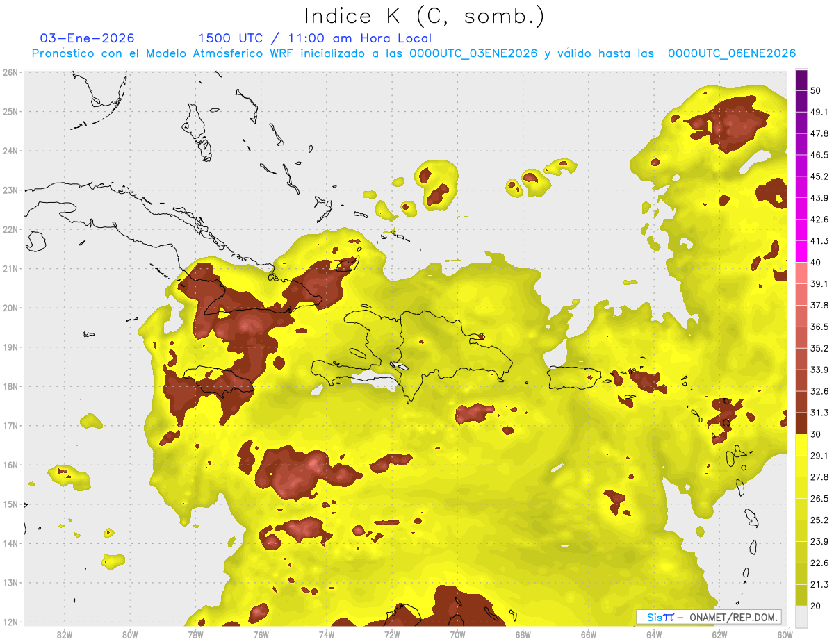The width and height of the screenshot is (834, 644).
Task: Click the latitude label '14N'
Action: click(x=10, y=543)
